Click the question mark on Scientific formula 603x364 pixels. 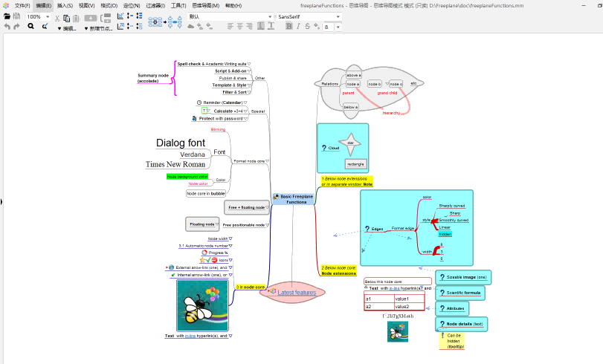point(442,293)
